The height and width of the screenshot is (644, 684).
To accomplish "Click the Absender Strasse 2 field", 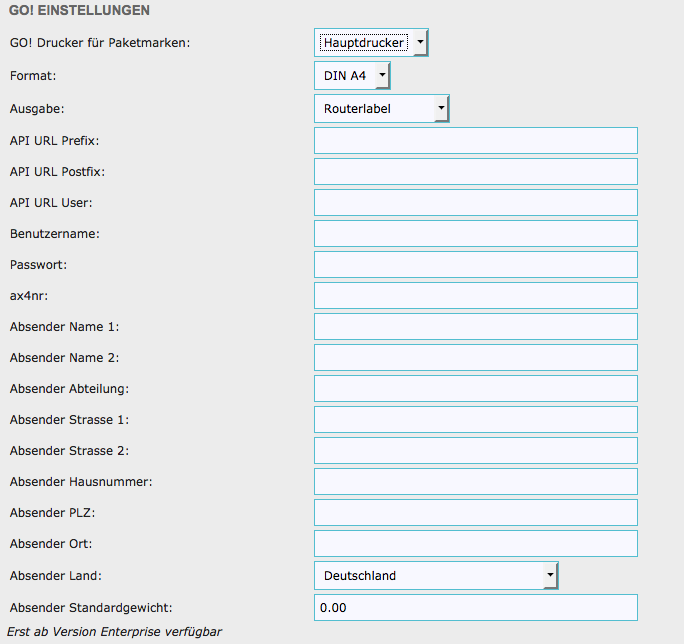I will click(475, 451).
